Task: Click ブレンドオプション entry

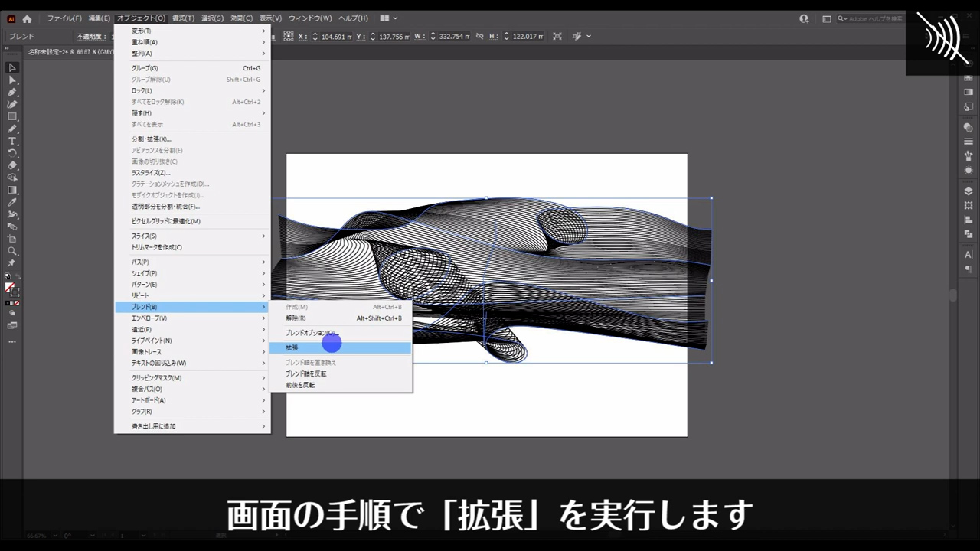Action: 310,332
